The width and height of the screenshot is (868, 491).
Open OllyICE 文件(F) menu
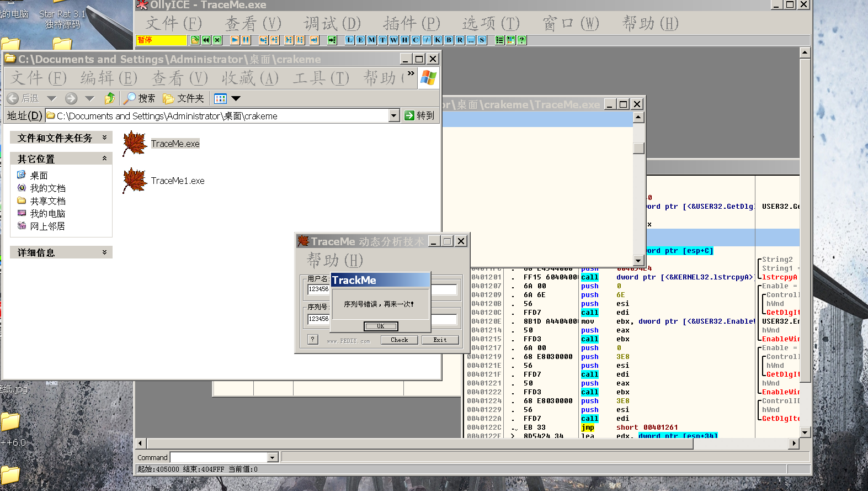pos(174,23)
